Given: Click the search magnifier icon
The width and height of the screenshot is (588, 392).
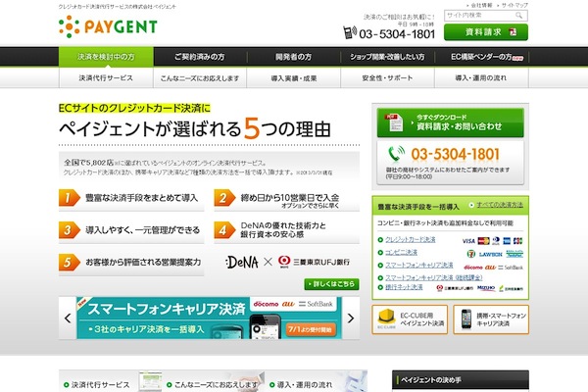Looking at the screenshot, I should pos(518,16).
